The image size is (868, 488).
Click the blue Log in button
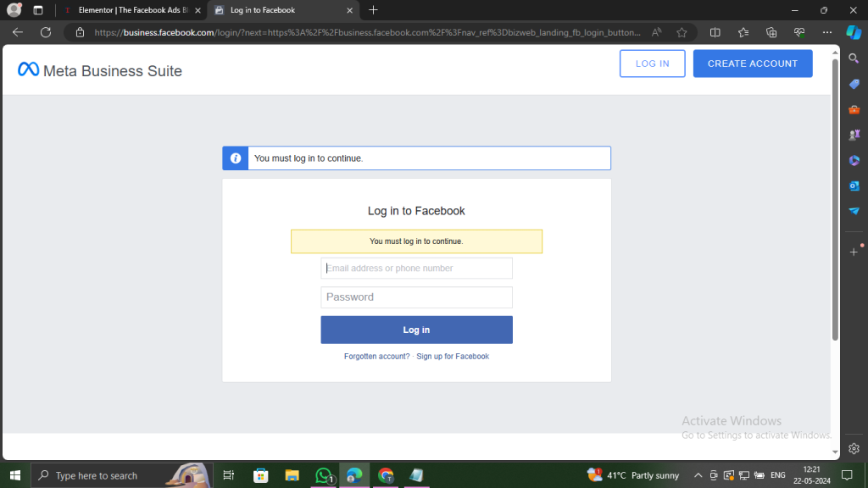pyautogui.click(x=416, y=330)
